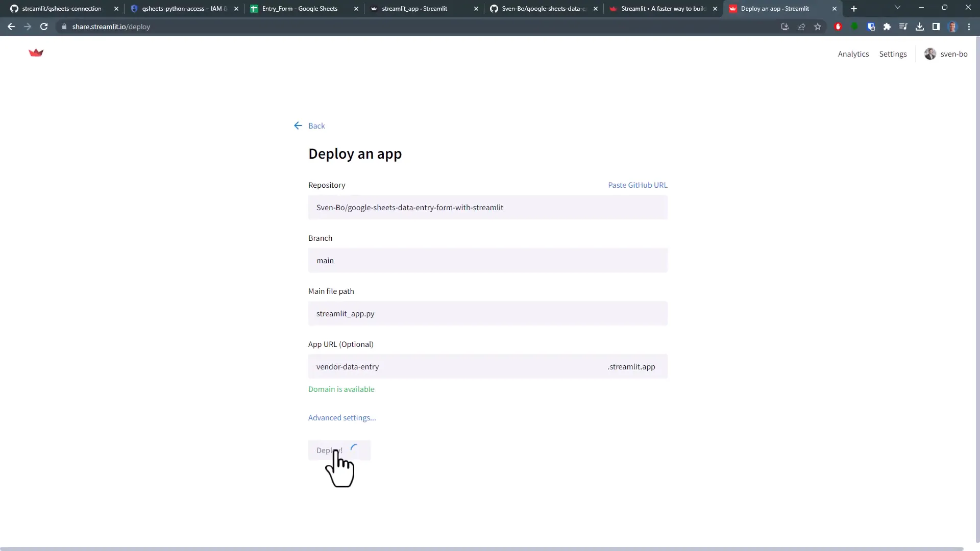Open the ad blocker extension icon

(838, 27)
